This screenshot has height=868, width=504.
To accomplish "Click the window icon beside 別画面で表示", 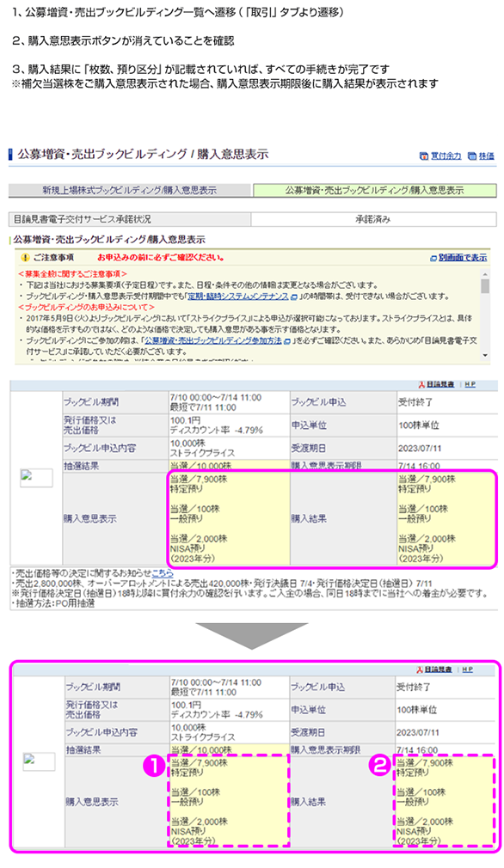I will pos(433,258).
